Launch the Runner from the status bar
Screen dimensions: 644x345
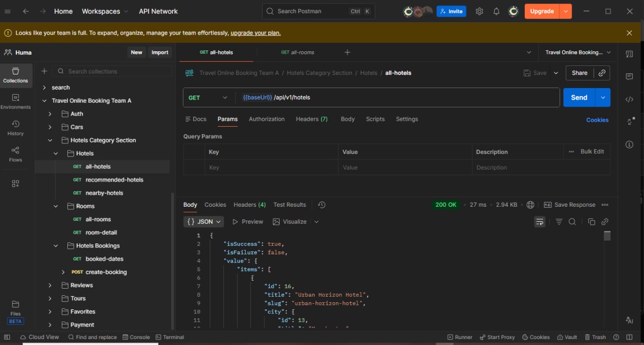pos(459,337)
